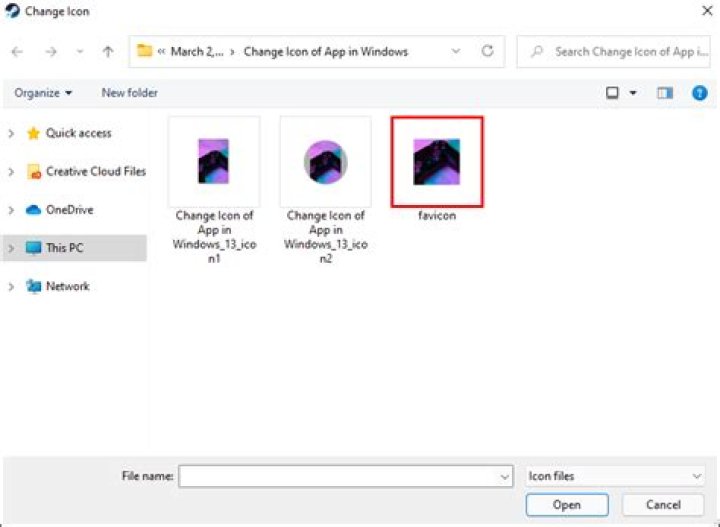Click New folder in the toolbar
The width and height of the screenshot is (720, 527).
tap(129, 93)
